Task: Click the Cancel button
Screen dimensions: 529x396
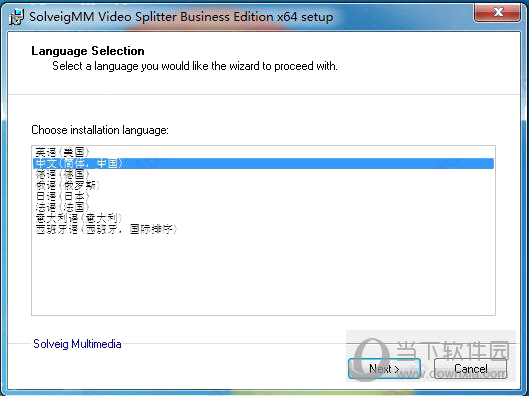Action: click(x=470, y=368)
